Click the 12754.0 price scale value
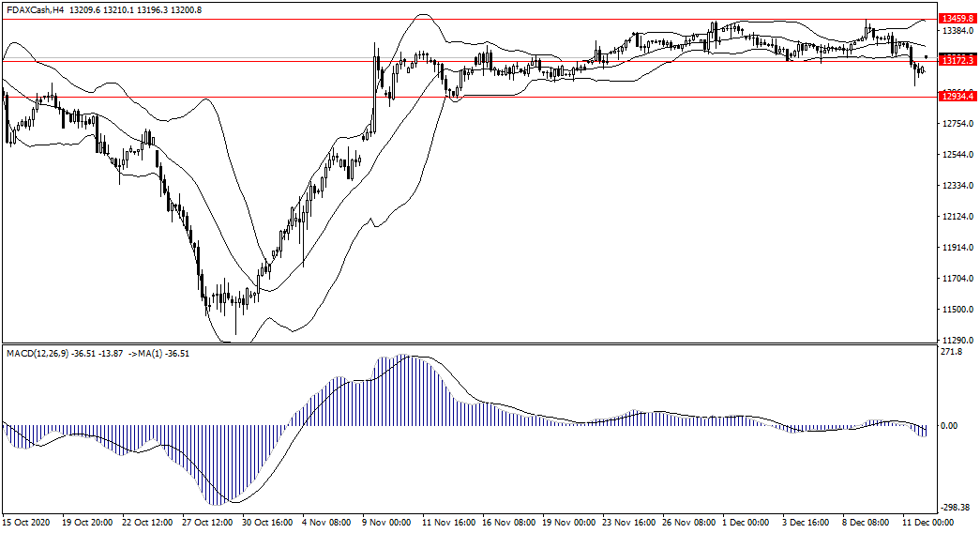The image size is (980, 533). click(956, 124)
